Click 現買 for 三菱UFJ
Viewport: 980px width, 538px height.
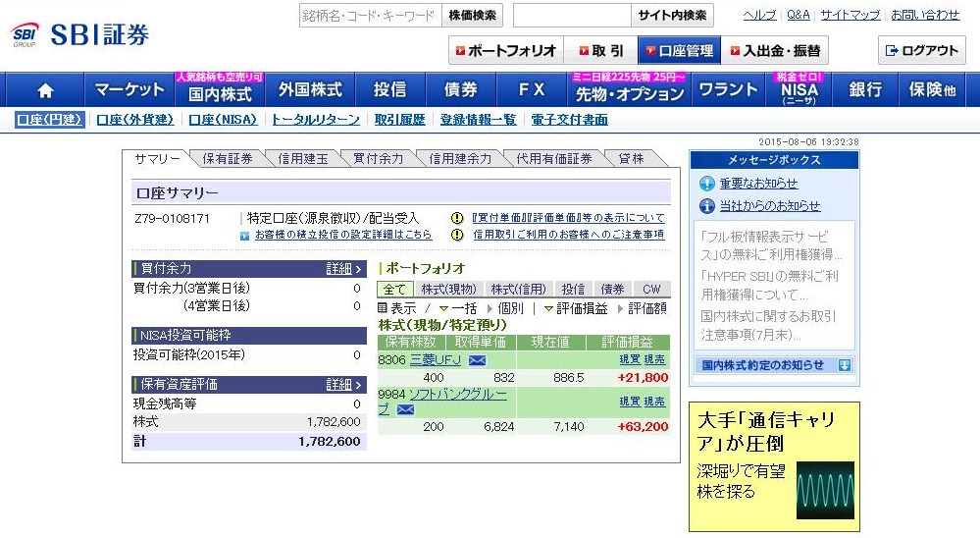pos(630,359)
